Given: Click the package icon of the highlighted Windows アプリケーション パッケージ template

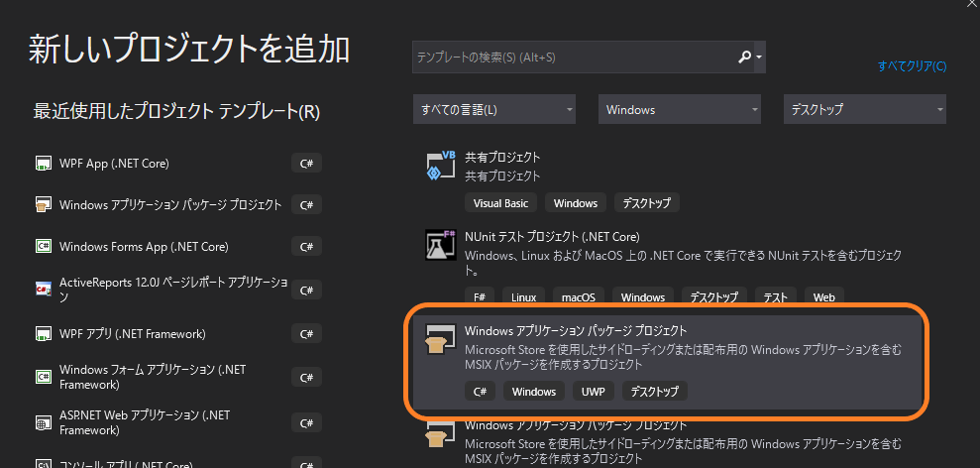Looking at the screenshot, I should click(x=441, y=340).
